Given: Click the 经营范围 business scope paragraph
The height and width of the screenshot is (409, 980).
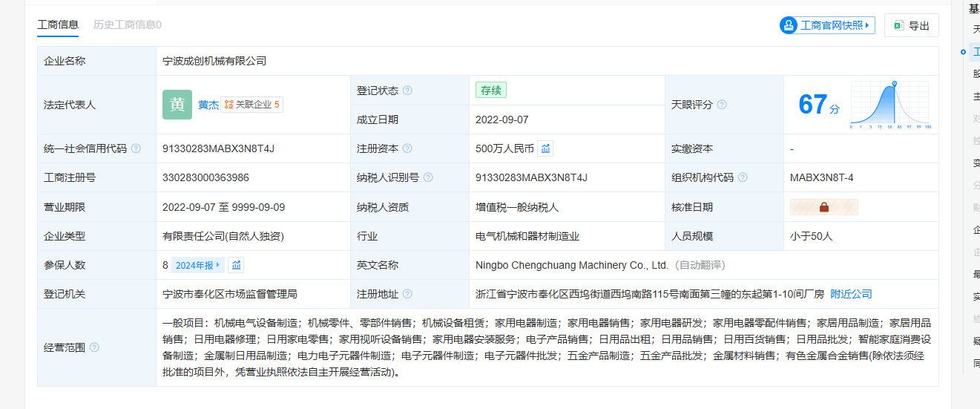Looking at the screenshot, I should (x=547, y=347).
